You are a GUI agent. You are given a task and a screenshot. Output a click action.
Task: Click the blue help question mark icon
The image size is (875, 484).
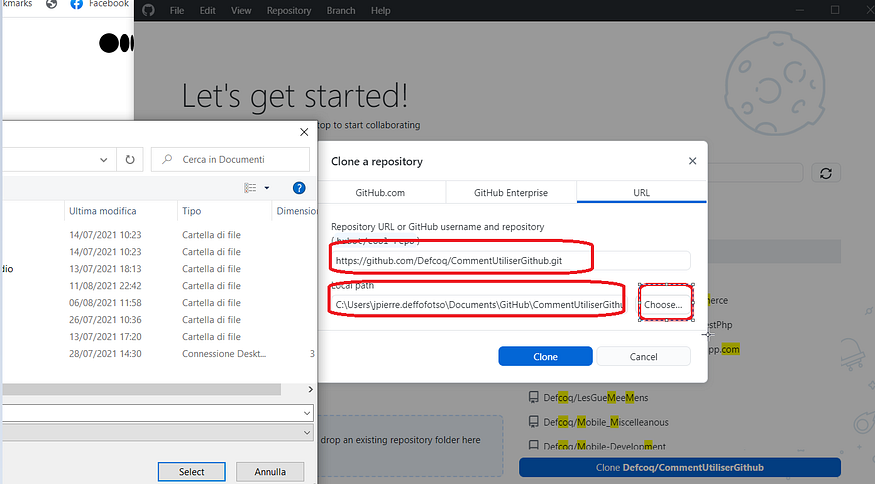pyautogui.click(x=299, y=188)
